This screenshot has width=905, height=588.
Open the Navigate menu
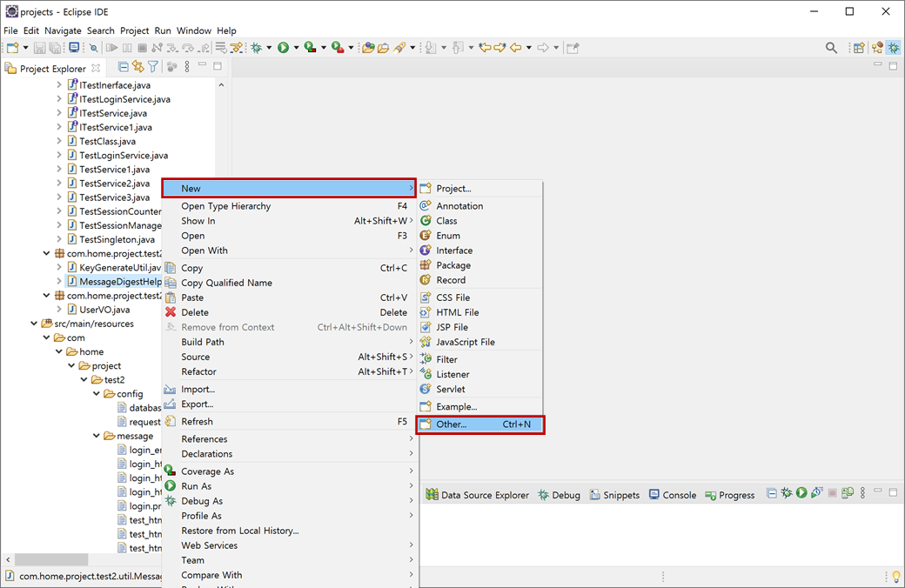63,30
